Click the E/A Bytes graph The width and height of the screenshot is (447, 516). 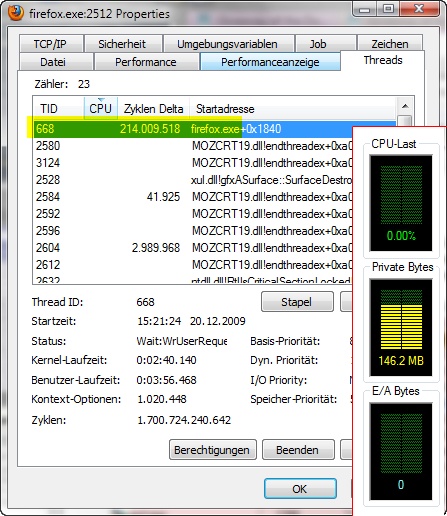[401, 452]
